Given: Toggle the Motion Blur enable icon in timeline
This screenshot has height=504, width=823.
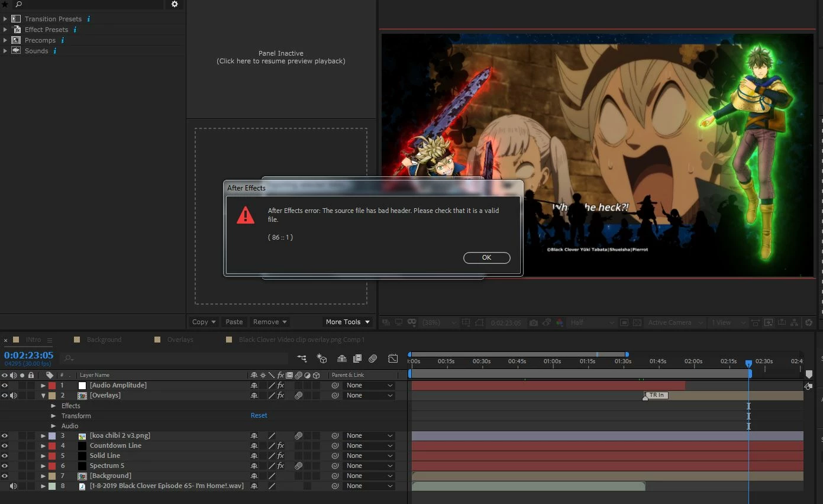Looking at the screenshot, I should tap(373, 358).
